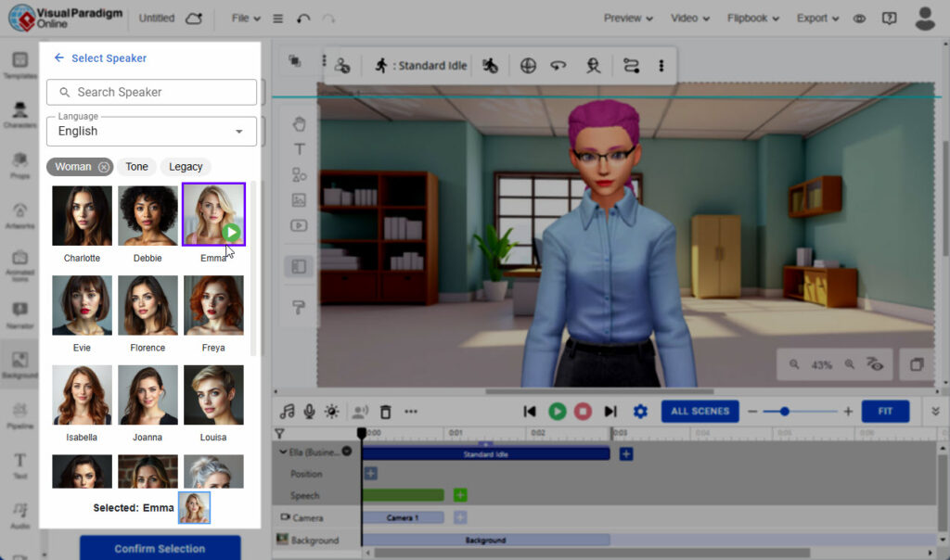Click the delete trash icon in timeline toolbar

pyautogui.click(x=385, y=411)
